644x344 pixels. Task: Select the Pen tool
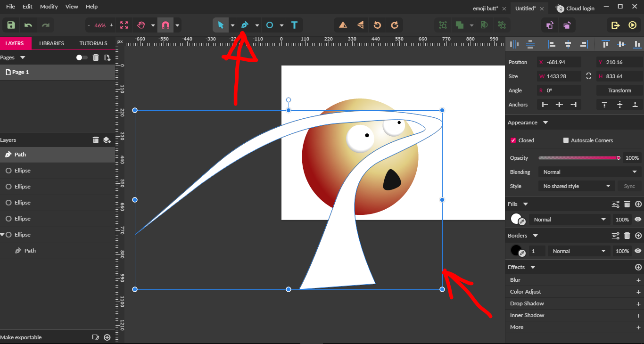point(245,25)
